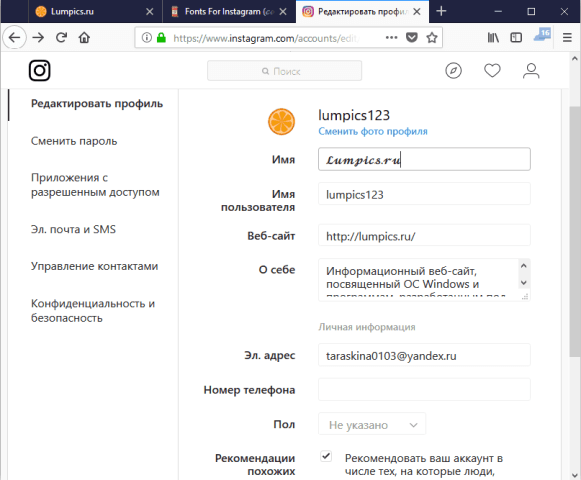Open the Explore compass icon

[453, 70]
